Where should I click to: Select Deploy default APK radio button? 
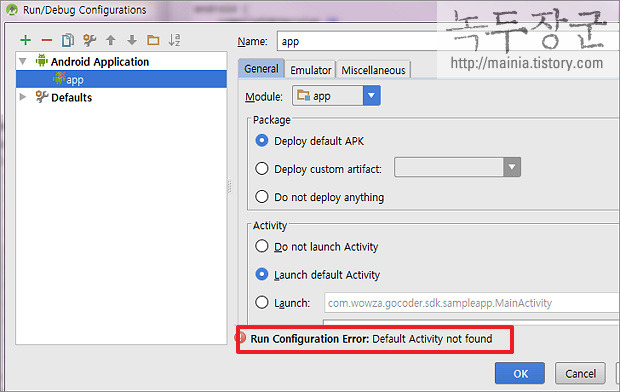[262, 141]
